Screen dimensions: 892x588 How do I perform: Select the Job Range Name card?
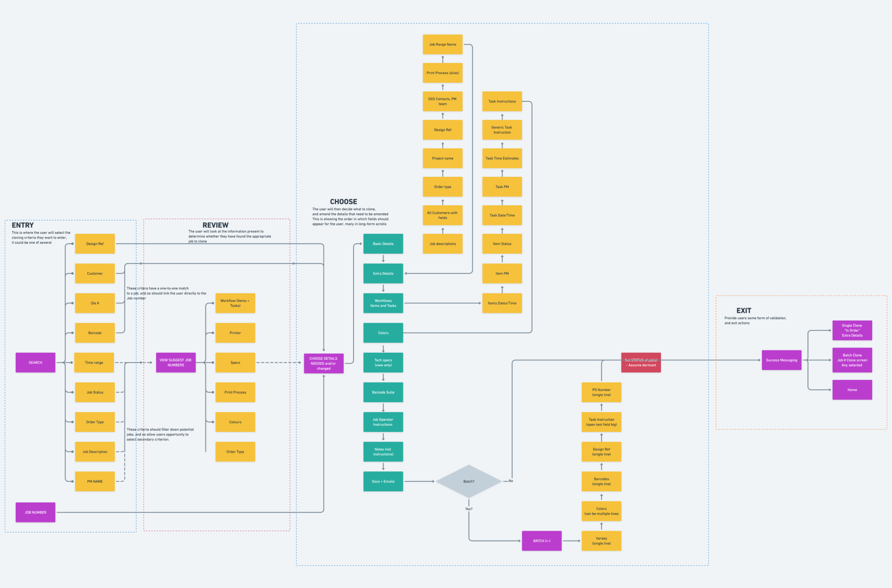pos(442,44)
